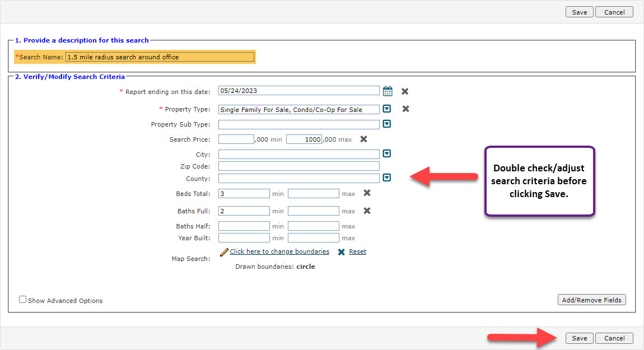Image resolution: width=644 pixels, height=350 pixels.
Task: Clear the Baths Full values with the X icon
Action: [x=367, y=211]
